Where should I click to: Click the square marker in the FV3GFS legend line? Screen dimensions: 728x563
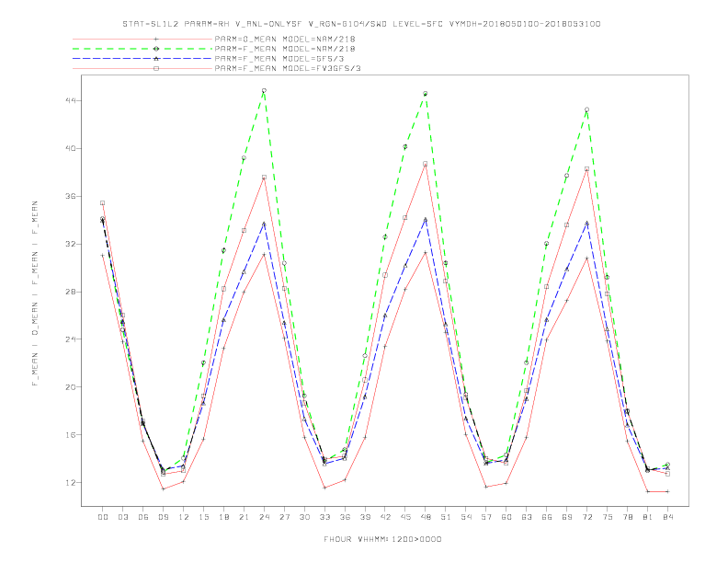pyautogui.click(x=156, y=68)
